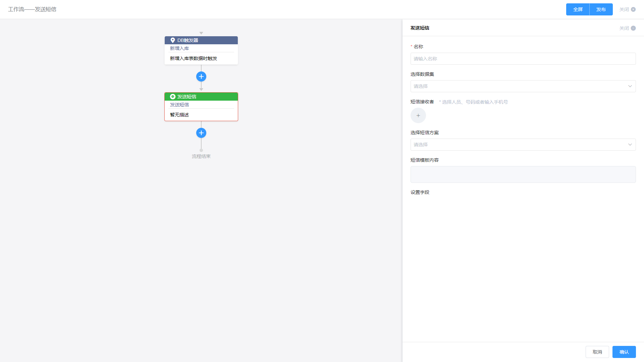This screenshot has width=644, height=362.
Task: Click the location pin icon on DB触发器 node
Action: click(x=173, y=40)
